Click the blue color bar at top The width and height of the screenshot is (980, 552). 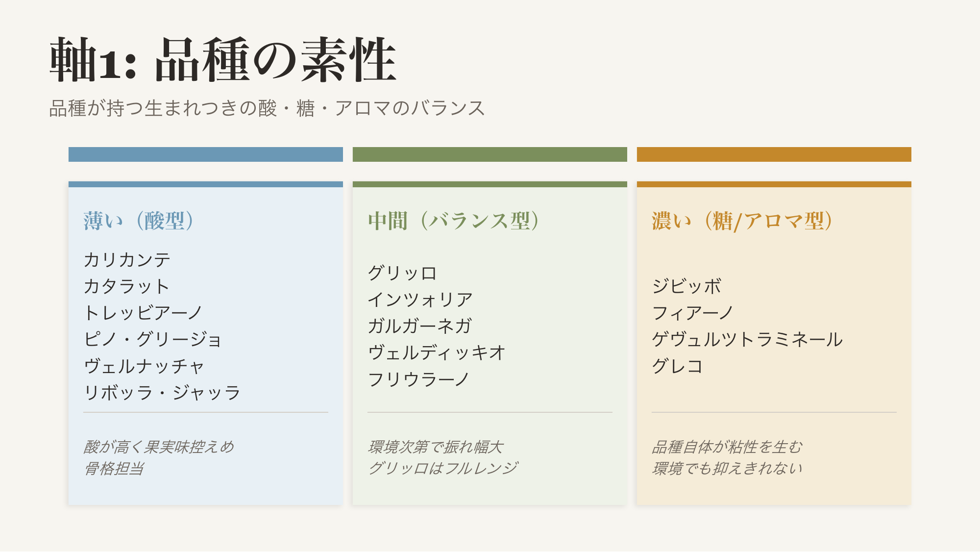click(x=206, y=154)
